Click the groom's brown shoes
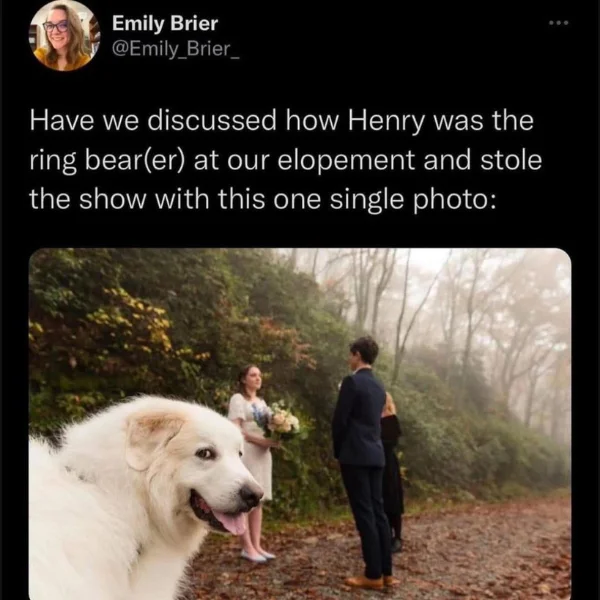 tap(370, 582)
